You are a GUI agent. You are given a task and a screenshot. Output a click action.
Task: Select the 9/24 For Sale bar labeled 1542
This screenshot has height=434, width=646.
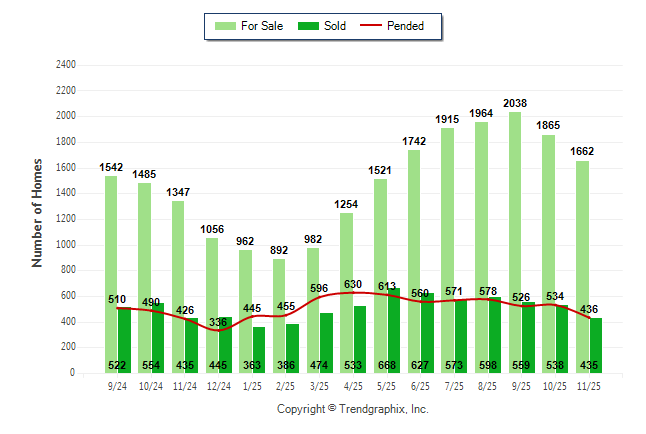tap(111, 250)
